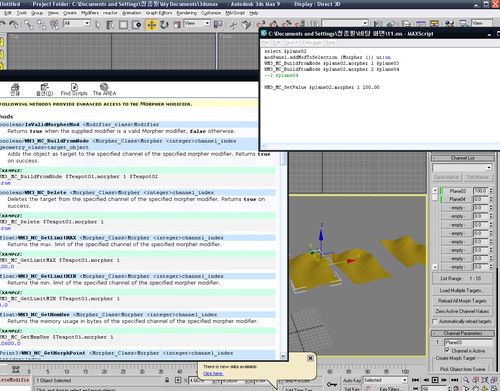Open the Tools menu
Screen dimensions: 500x391
22,13
